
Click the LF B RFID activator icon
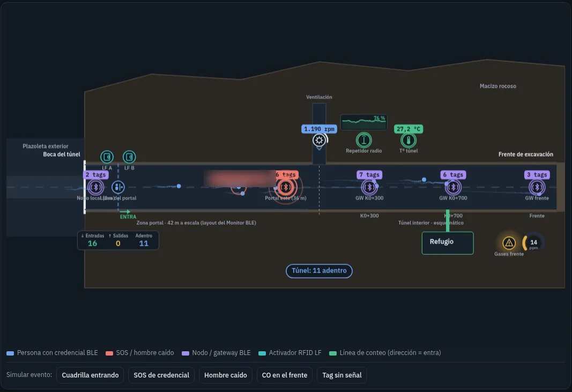tap(129, 157)
